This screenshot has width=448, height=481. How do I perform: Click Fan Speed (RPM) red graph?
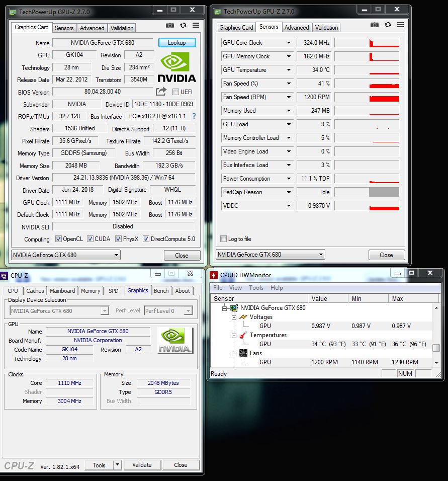click(x=384, y=99)
